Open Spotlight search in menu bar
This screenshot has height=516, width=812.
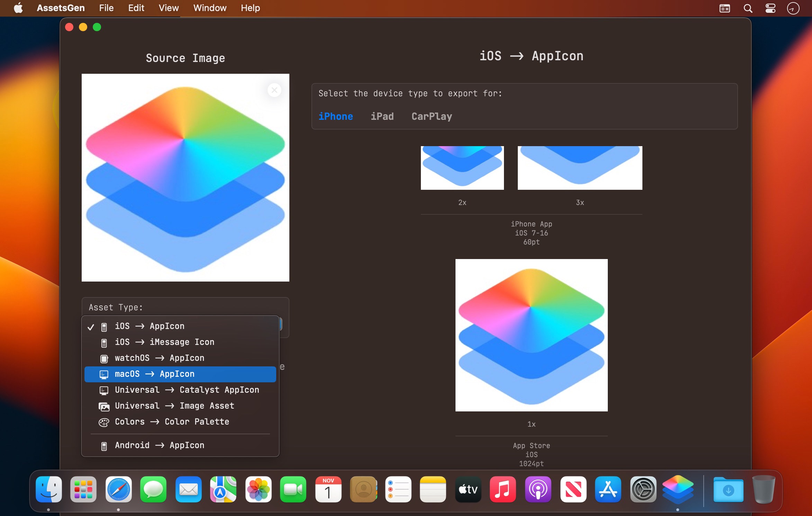pos(748,8)
